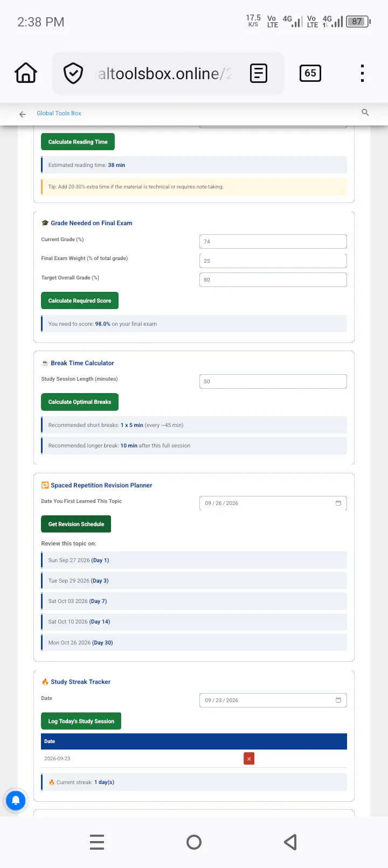
Task: Open the Global Tools Box link
Action: tap(59, 113)
